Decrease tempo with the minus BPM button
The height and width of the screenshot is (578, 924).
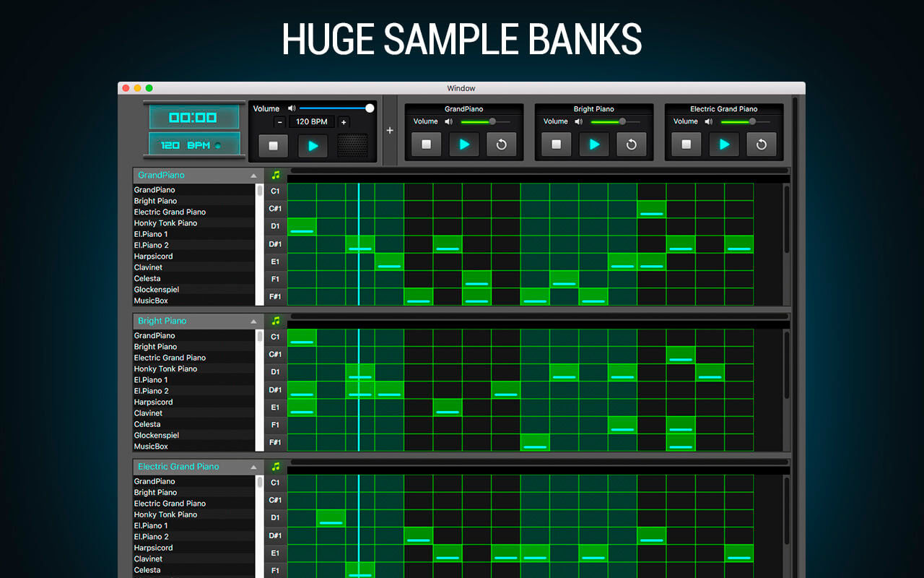click(279, 122)
